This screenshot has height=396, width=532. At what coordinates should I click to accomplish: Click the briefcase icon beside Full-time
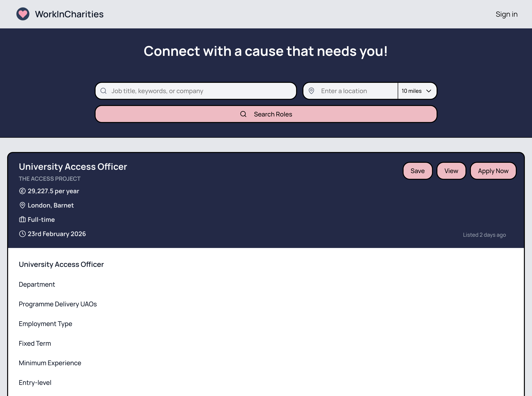pos(22,219)
